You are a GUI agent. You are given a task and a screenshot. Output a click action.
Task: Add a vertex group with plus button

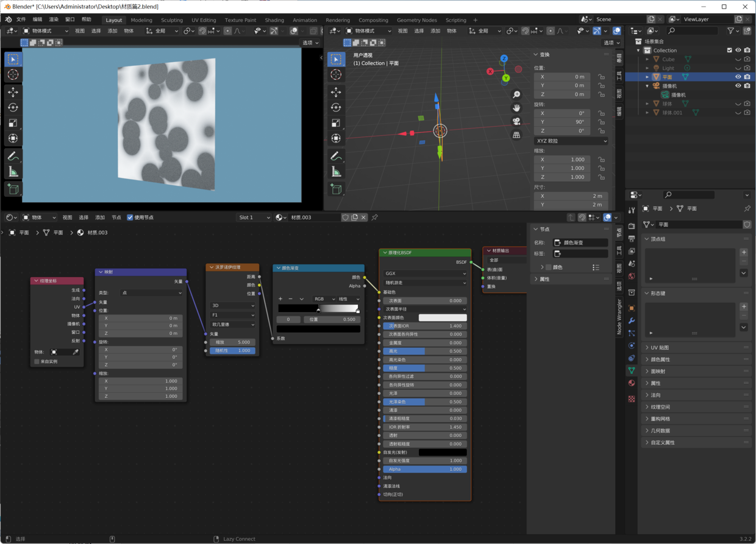click(744, 252)
